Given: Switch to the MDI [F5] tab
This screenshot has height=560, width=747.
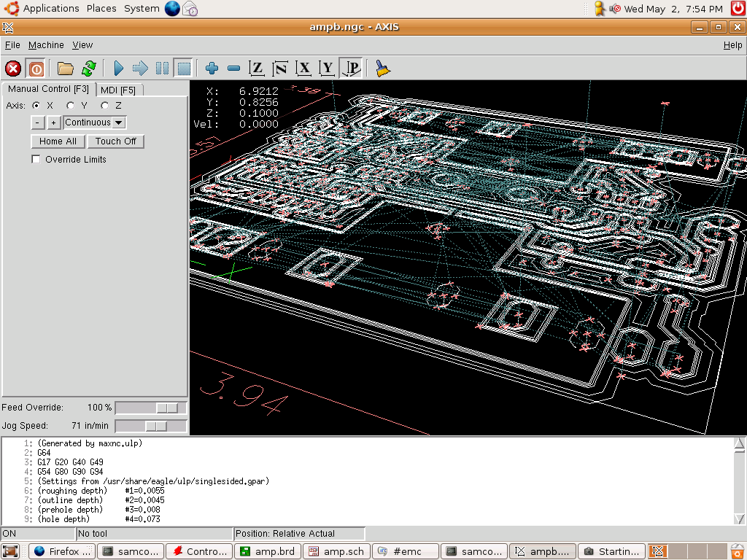Looking at the screenshot, I should (x=118, y=90).
